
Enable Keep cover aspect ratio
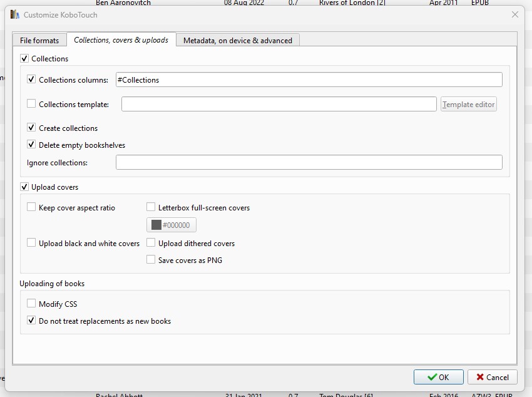[31, 207]
